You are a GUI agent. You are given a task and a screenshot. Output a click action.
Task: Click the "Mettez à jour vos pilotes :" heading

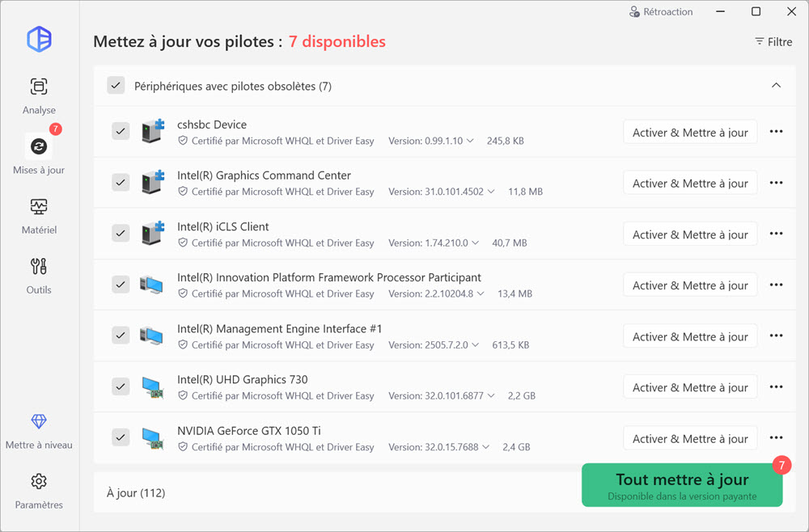pos(188,41)
